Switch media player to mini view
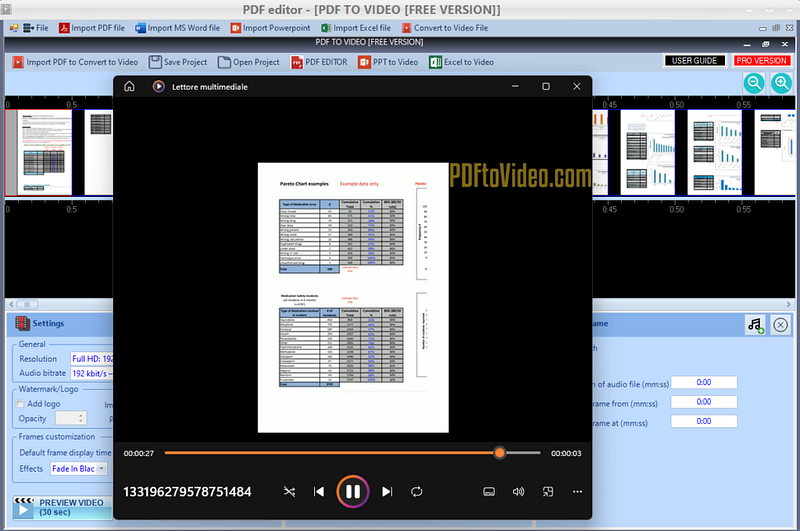Screen dimensions: 800x531 [548, 492]
